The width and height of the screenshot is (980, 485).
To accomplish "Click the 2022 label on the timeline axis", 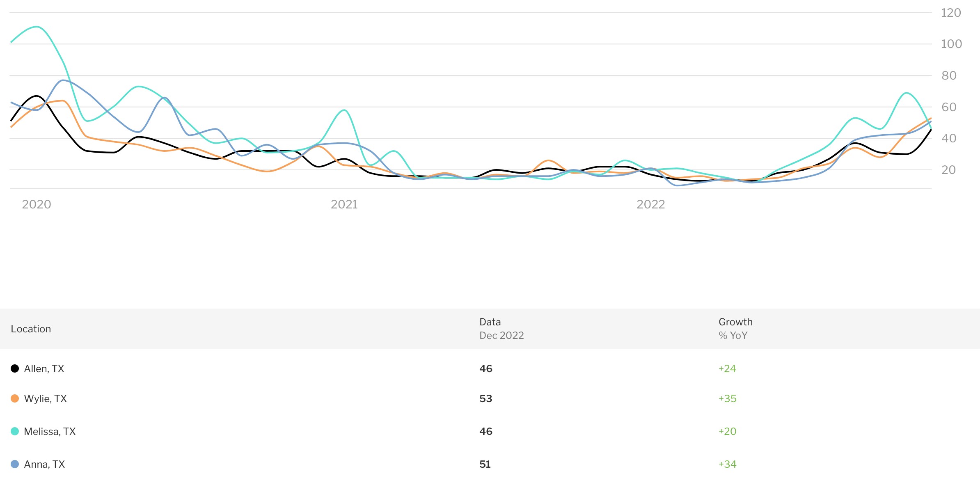I will [x=650, y=204].
